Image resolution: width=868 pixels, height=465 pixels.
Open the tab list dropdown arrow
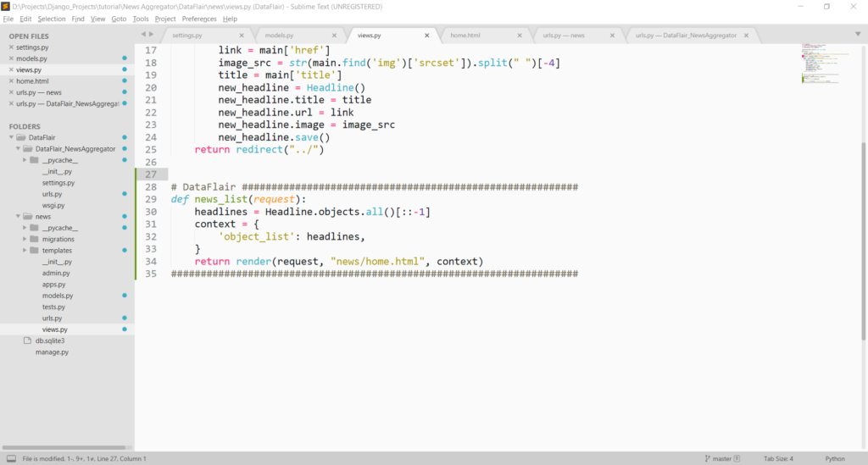tap(857, 35)
